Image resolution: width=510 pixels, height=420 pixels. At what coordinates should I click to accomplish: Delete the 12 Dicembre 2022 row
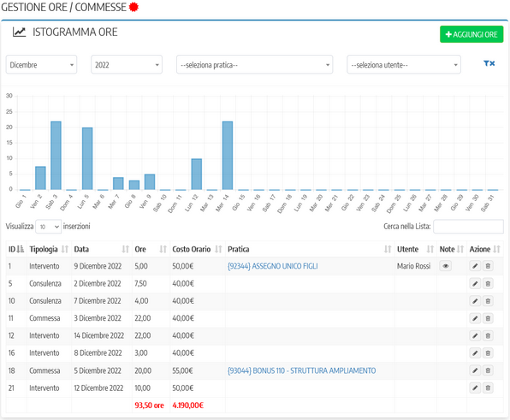coord(488,387)
